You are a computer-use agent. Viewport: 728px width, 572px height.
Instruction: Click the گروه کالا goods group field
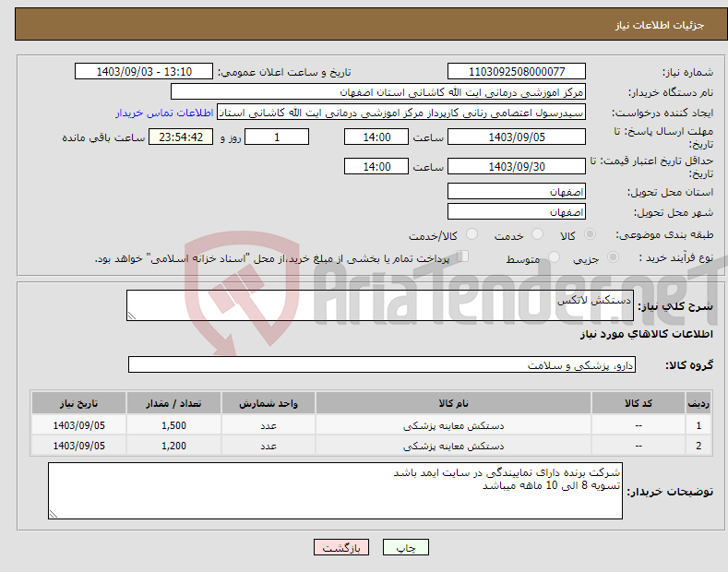coord(382,365)
